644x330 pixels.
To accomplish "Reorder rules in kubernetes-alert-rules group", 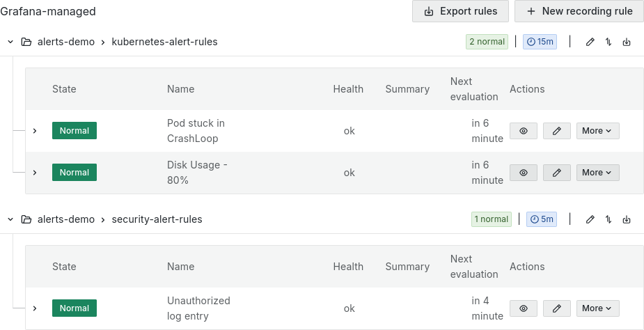I will [x=608, y=42].
